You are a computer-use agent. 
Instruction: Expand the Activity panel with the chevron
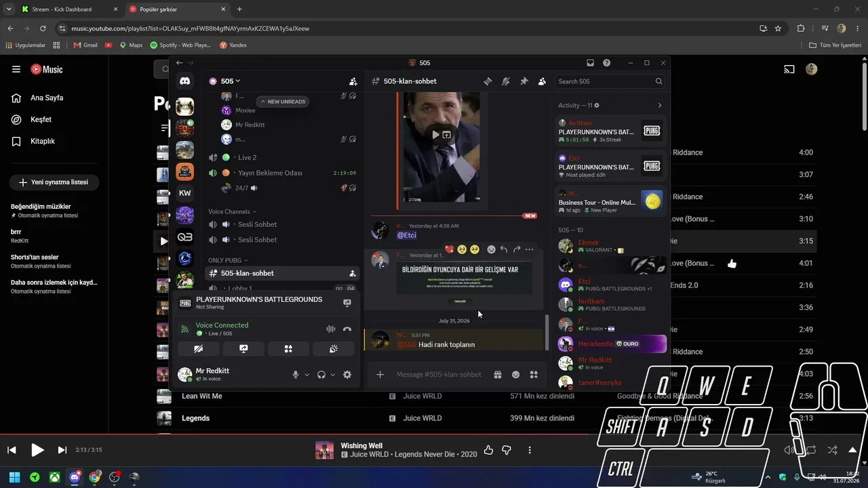tap(660, 106)
